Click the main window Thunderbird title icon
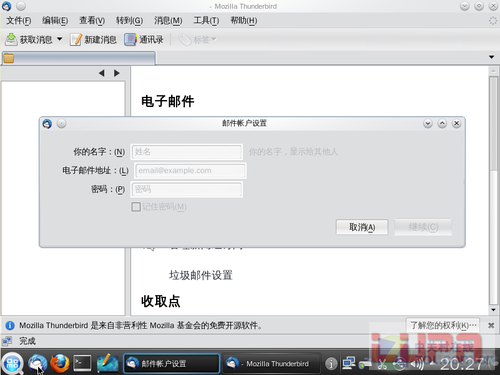500x375 pixels. (6, 6)
